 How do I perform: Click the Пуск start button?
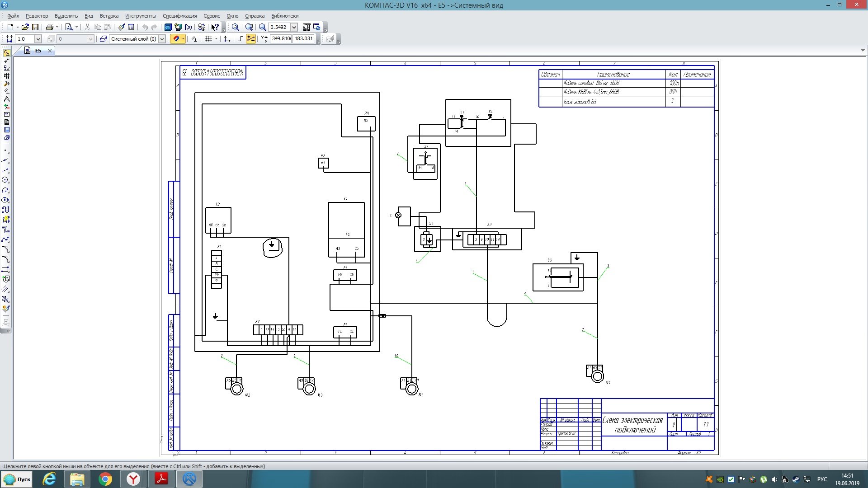17,479
